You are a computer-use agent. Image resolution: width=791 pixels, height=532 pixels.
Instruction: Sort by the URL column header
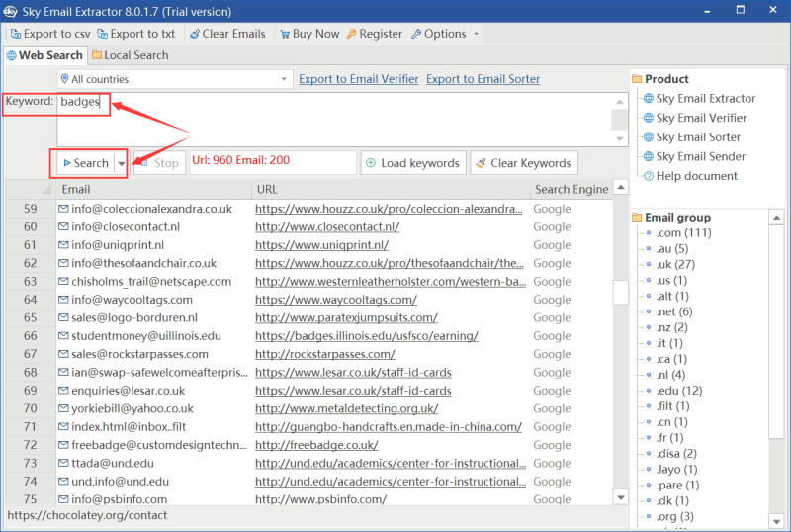[391, 189]
